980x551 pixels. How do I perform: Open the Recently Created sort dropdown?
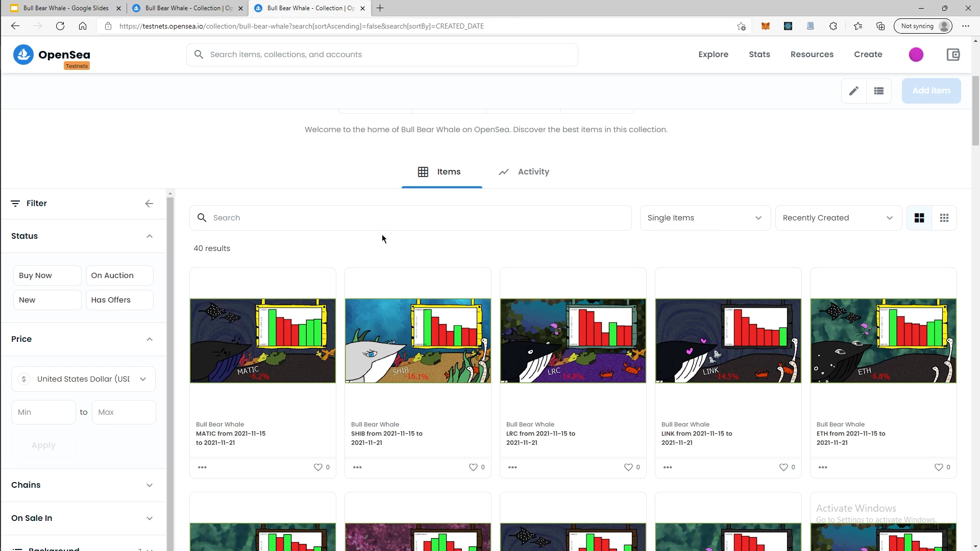tap(838, 218)
